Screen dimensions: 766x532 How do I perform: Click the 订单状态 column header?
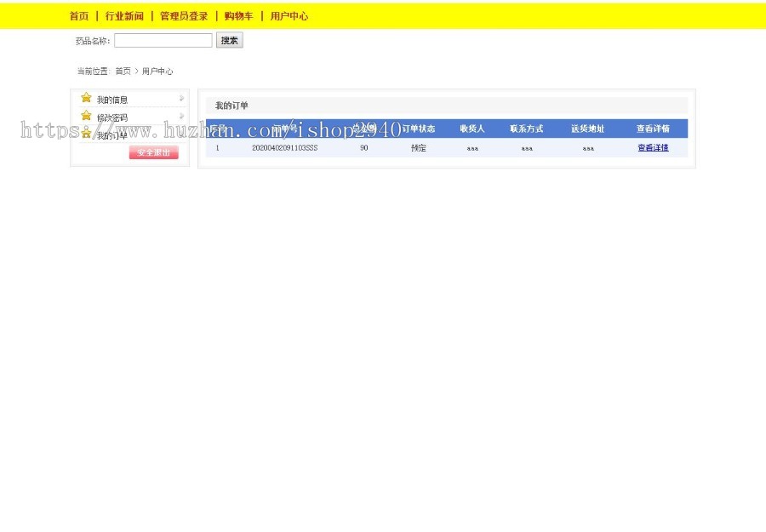tap(418, 129)
